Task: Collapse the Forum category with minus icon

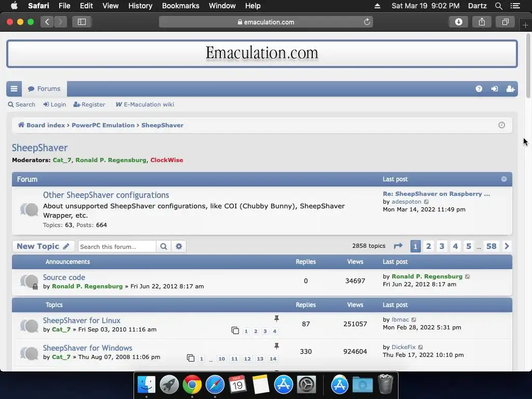Action: (x=504, y=179)
